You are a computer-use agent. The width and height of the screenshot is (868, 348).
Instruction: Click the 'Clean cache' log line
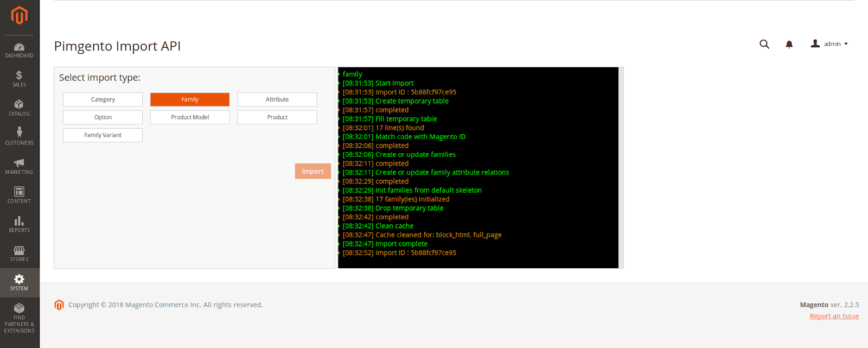coord(378,226)
